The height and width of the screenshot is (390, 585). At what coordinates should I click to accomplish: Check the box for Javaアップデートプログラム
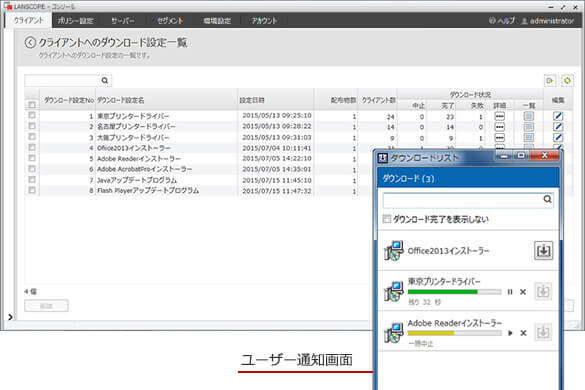coord(32,180)
